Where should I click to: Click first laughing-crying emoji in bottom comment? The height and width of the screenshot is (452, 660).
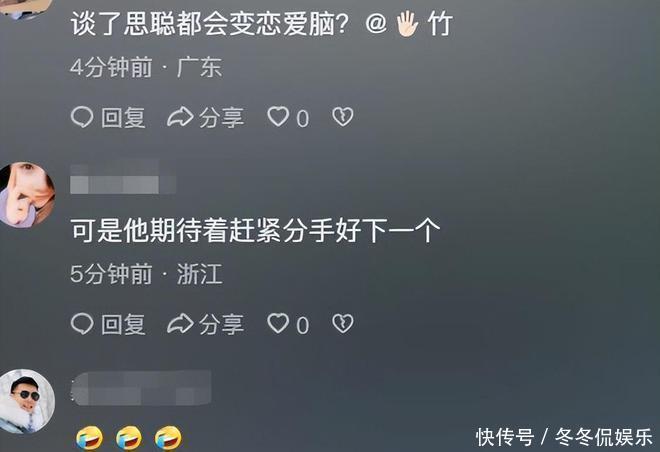89,438
